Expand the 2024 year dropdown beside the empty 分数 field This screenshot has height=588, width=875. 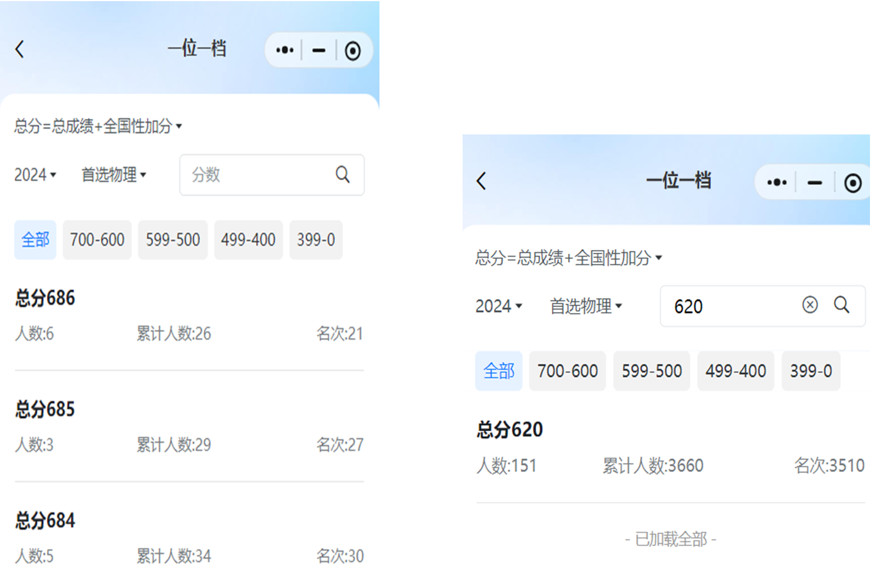point(35,175)
